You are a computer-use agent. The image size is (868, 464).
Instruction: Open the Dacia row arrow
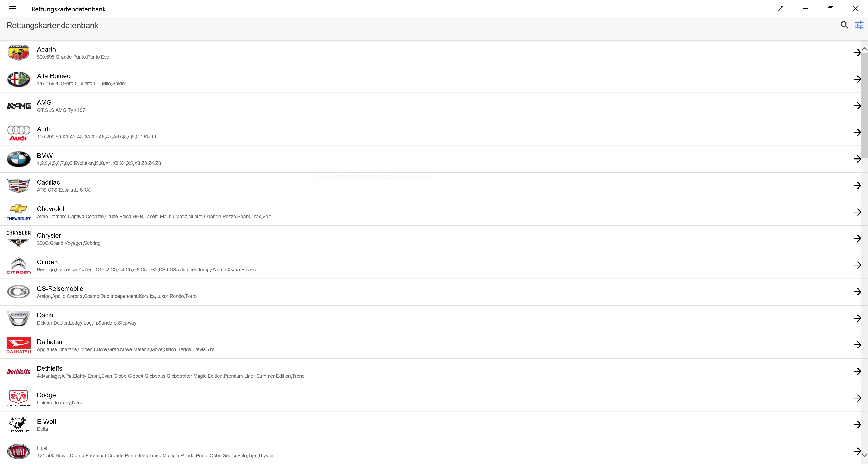point(857,319)
